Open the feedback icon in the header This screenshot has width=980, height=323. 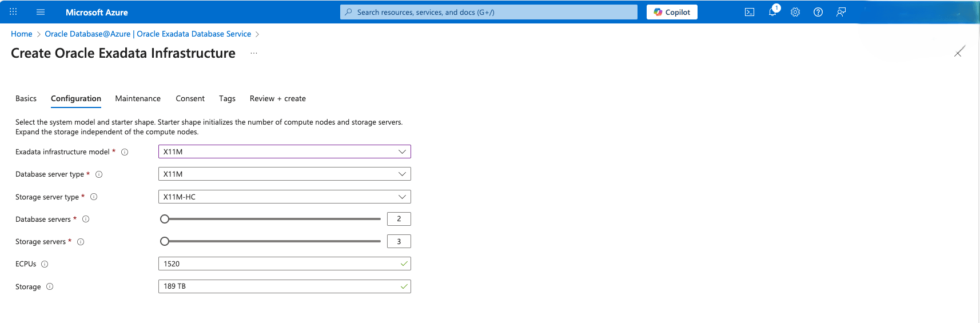pos(841,12)
